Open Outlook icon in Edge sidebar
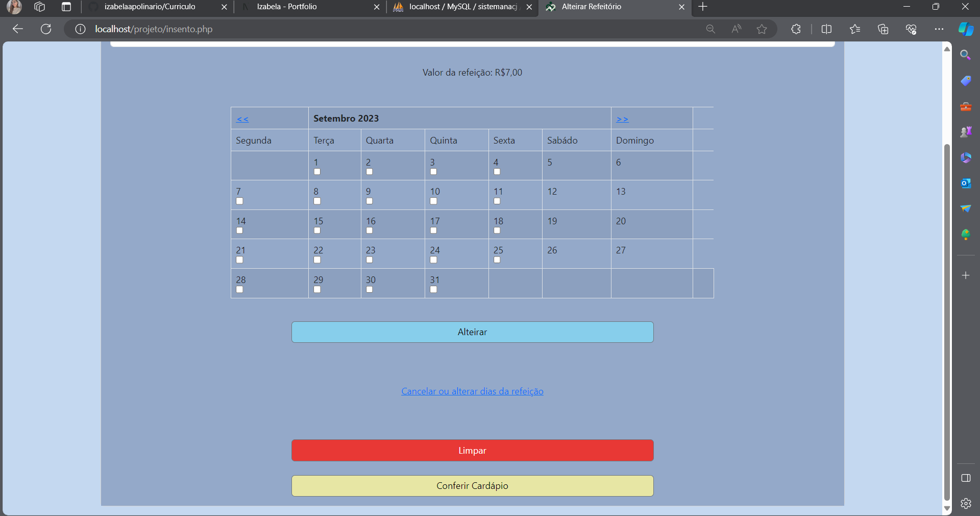Screen dimensions: 980x516 [x=965, y=183]
